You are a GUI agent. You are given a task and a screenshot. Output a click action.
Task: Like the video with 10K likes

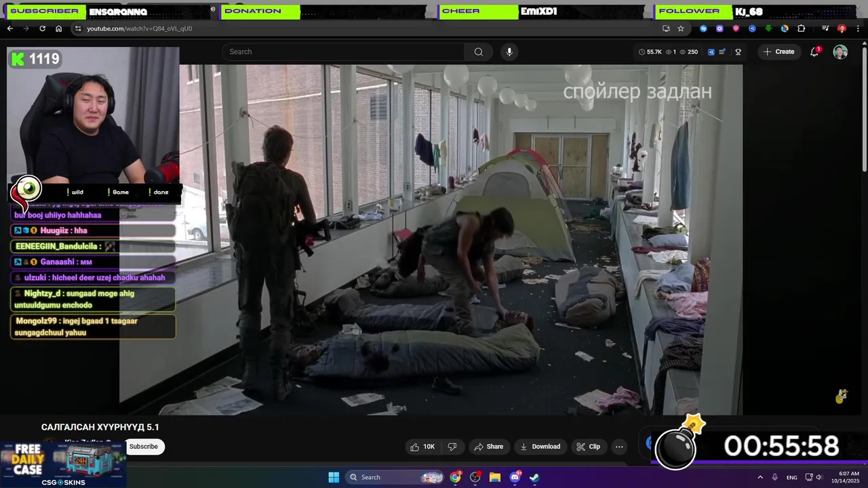click(x=422, y=447)
